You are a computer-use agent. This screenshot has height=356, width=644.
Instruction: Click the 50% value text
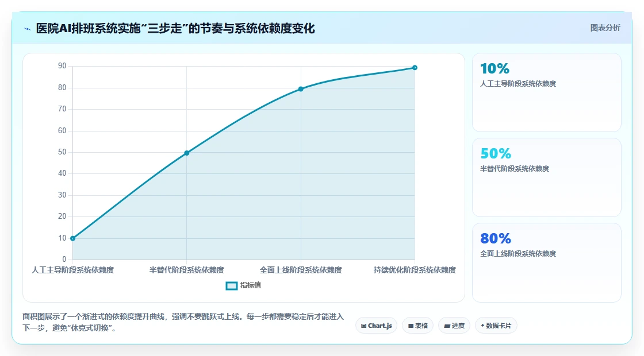click(x=496, y=153)
